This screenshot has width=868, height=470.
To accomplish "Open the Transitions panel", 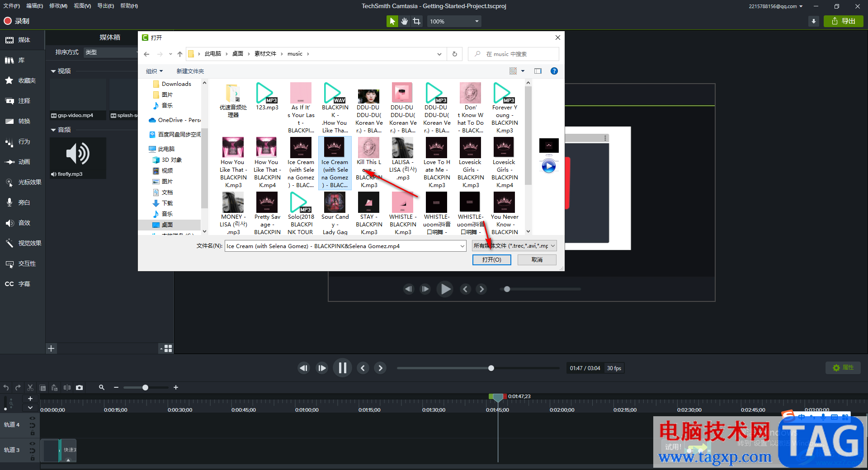I will tap(23, 121).
